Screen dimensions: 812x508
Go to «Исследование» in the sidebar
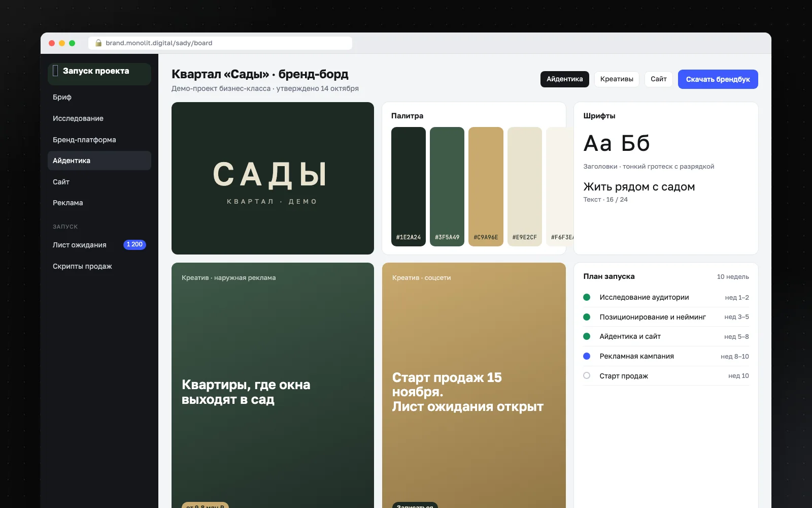tap(99, 118)
